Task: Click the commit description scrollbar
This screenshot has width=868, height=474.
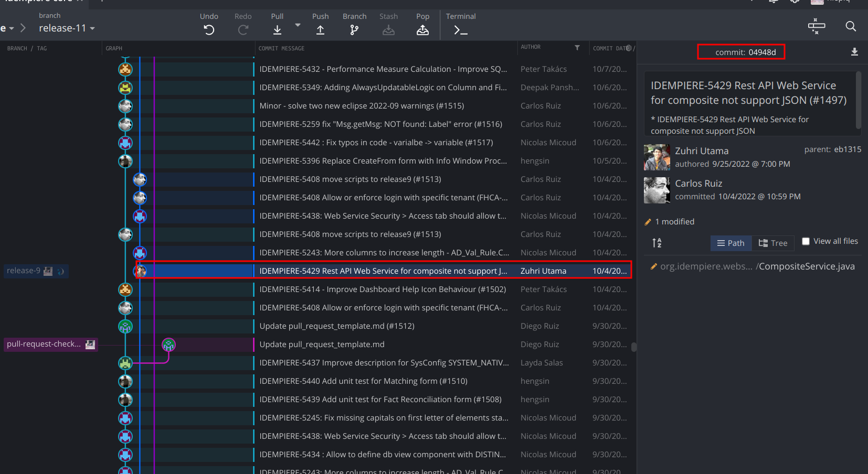Action: (859, 100)
